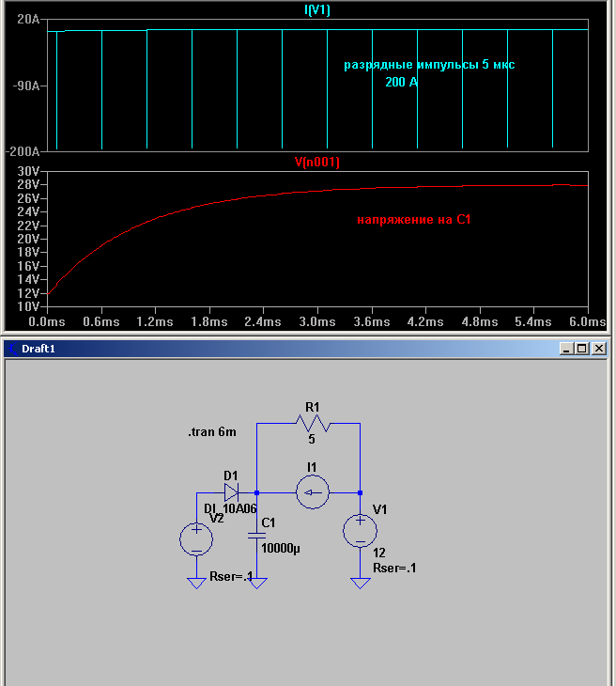Viewport: 616px width, 686px height.
Task: Click the I(V1) trace label
Action: point(317,9)
